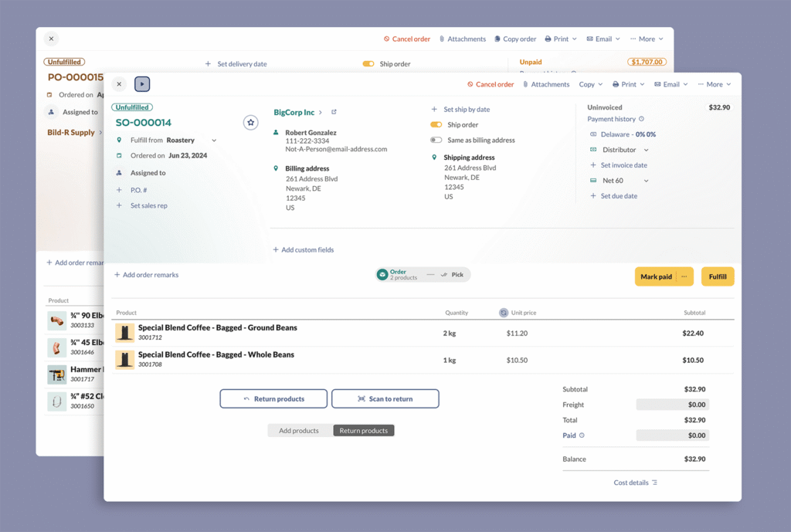
Task: Open BigCorp Inc external link icon
Action: (334, 112)
